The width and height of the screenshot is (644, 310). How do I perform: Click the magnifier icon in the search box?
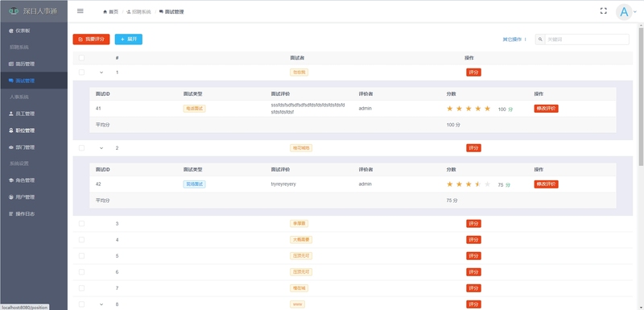(540, 39)
